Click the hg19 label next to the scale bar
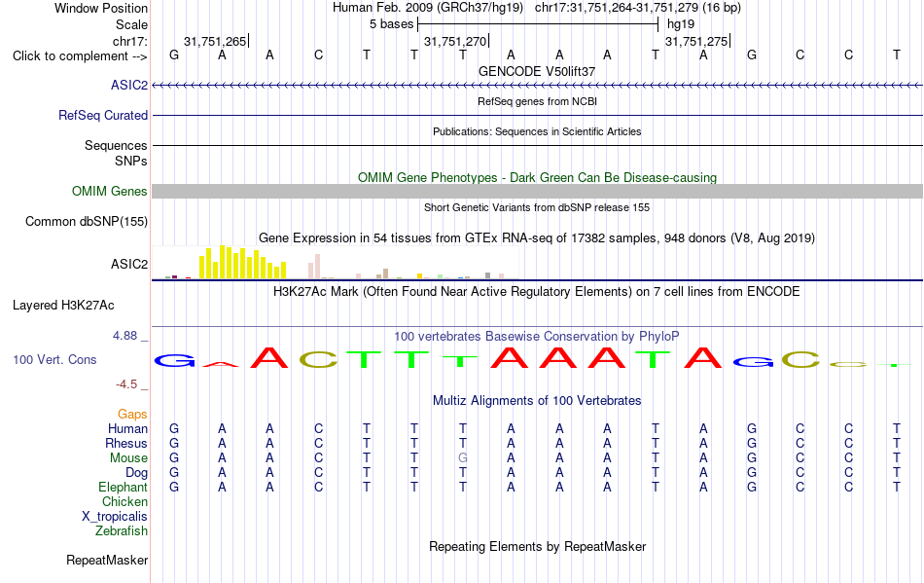The image size is (924, 583). click(681, 24)
